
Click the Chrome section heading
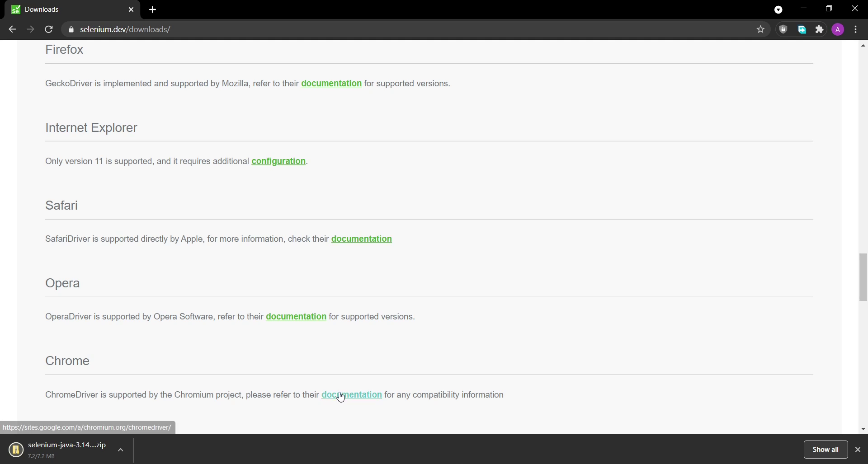coord(67,361)
